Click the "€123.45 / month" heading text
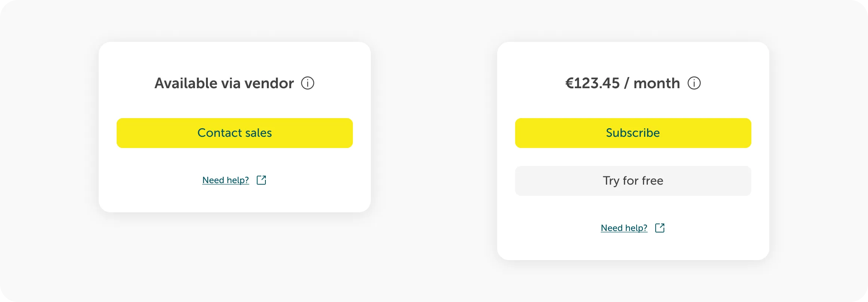This screenshot has width=868, height=302. (622, 83)
